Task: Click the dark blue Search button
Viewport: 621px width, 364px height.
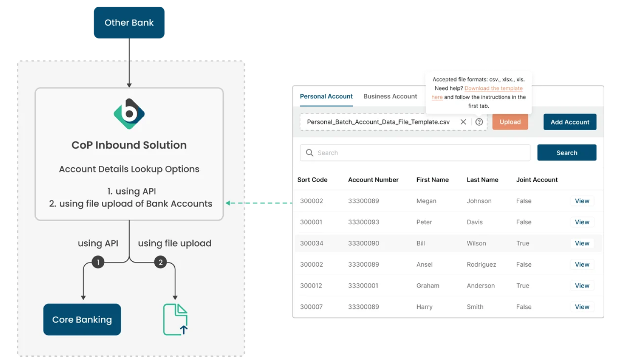Action: [567, 153]
